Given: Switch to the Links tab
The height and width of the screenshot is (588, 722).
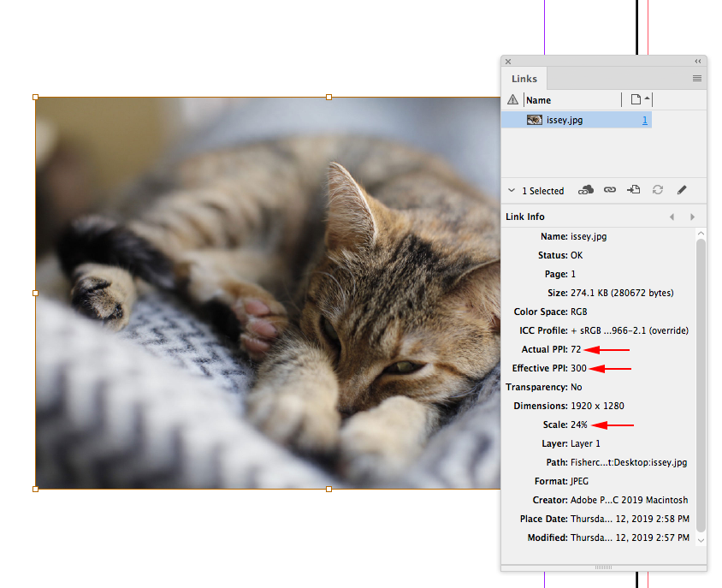Looking at the screenshot, I should pyautogui.click(x=524, y=79).
